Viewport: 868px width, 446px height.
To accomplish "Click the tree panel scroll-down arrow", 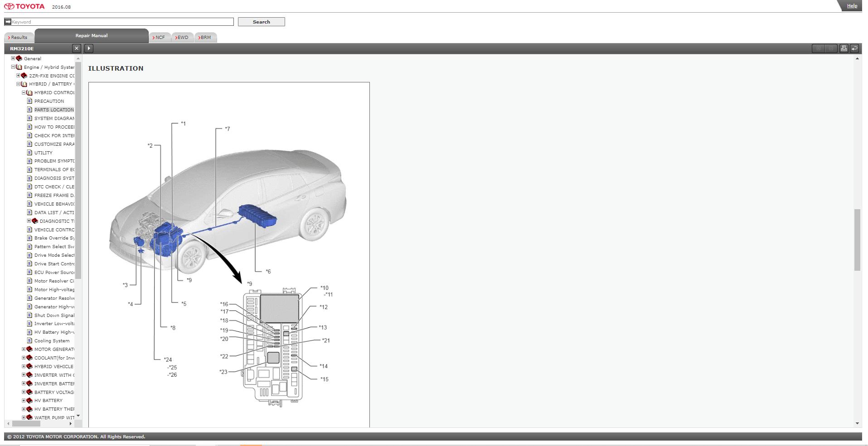I will click(78, 416).
